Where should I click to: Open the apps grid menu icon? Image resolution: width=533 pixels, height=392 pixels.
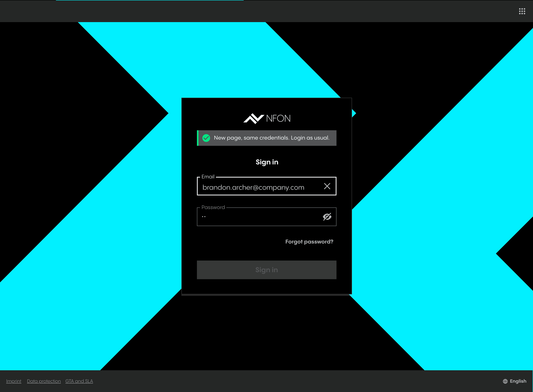point(522,11)
